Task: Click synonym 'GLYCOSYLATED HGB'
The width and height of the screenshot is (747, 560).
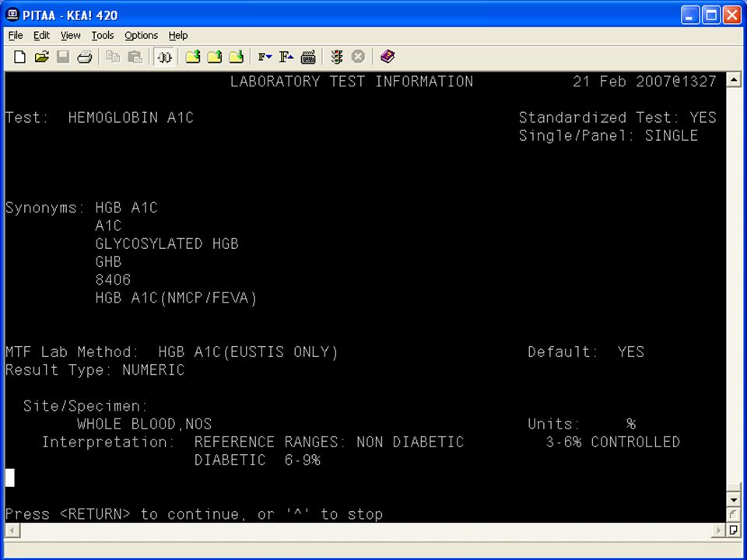Action: coord(167,243)
